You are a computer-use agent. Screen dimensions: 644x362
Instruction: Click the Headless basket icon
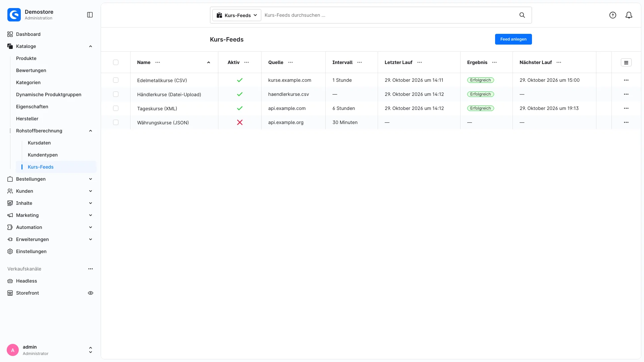10,281
